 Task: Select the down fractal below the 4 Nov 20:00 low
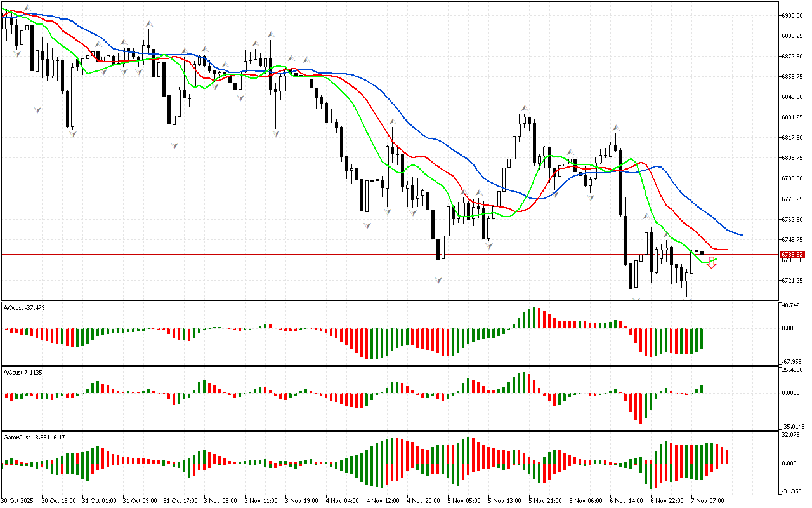coord(438,279)
